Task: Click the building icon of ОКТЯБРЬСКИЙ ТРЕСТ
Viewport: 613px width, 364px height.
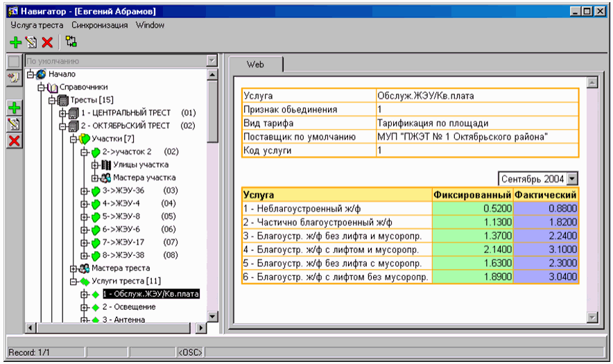Action: [x=74, y=126]
